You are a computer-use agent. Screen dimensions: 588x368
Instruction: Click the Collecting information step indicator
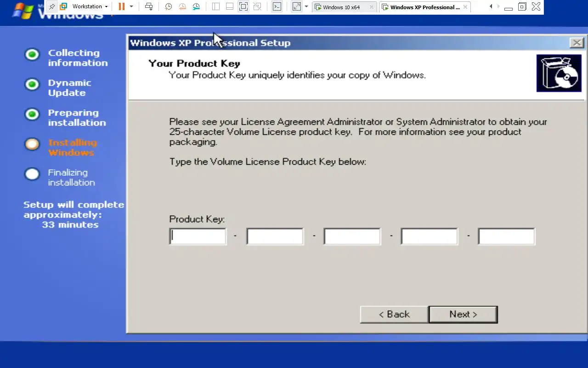pos(32,55)
